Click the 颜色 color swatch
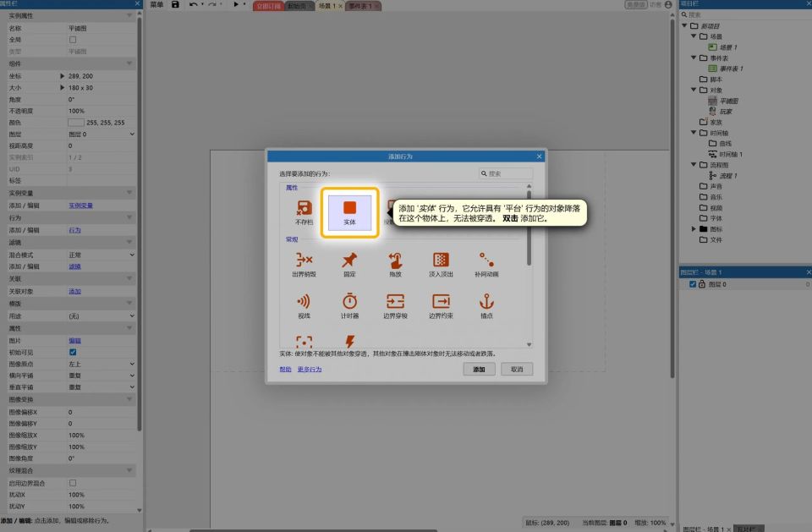This screenshot has width=812, height=532. coord(75,123)
